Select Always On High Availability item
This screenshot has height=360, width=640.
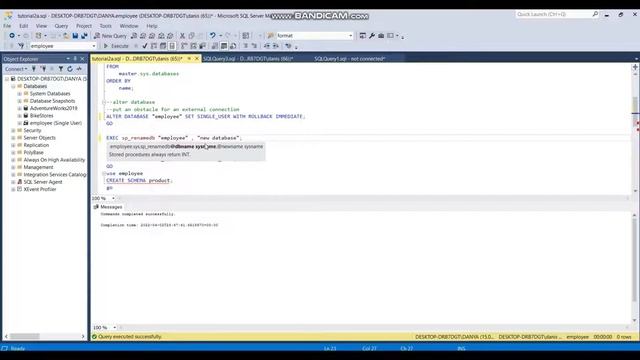[54, 160]
